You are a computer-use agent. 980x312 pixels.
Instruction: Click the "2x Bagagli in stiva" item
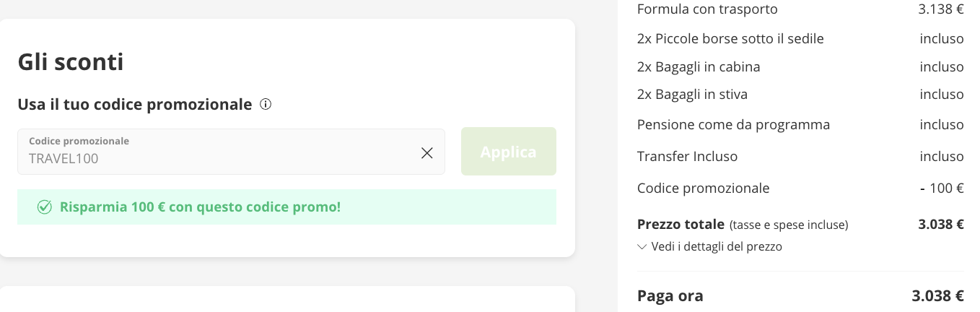pos(692,95)
